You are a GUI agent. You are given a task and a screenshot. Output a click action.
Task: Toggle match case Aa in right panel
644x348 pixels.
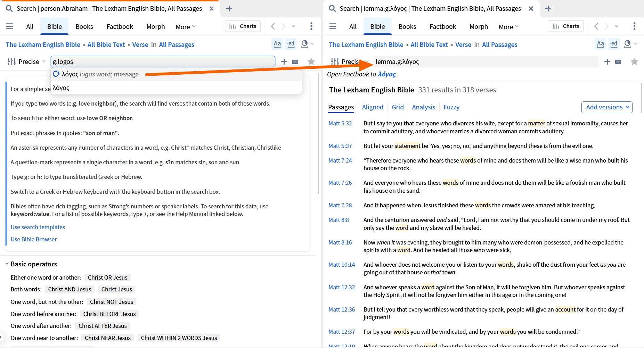(x=600, y=44)
